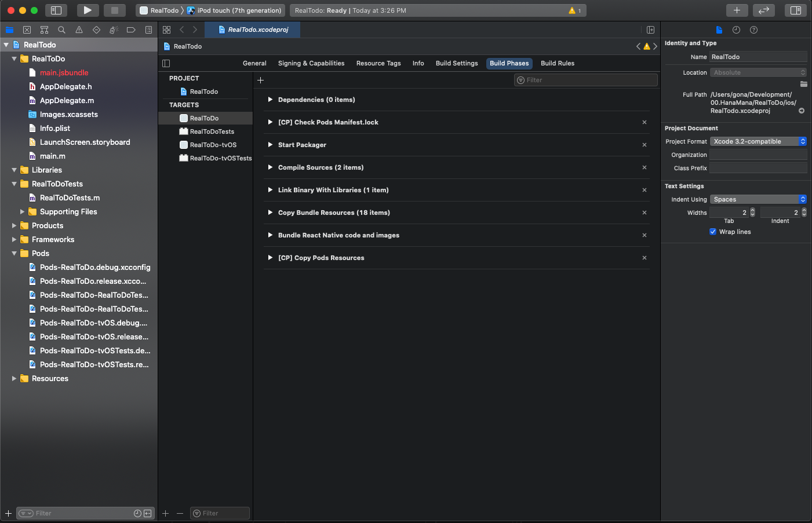Open the Project Format dropdown
Screen dimensions: 812x523
[x=758, y=141]
